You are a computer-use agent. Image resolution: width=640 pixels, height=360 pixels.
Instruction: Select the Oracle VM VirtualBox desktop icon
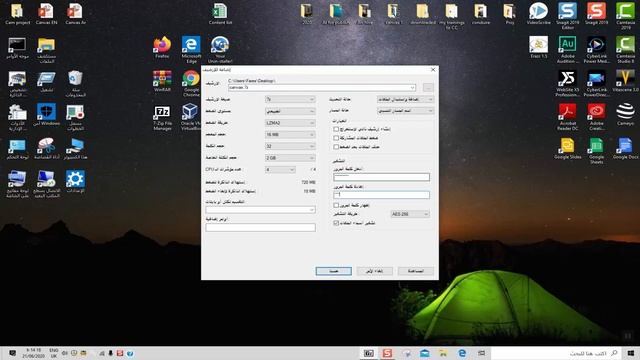(190, 117)
